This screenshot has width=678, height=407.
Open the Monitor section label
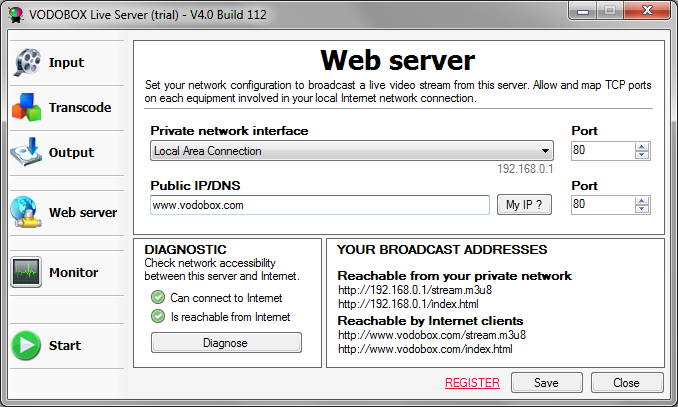tap(74, 272)
